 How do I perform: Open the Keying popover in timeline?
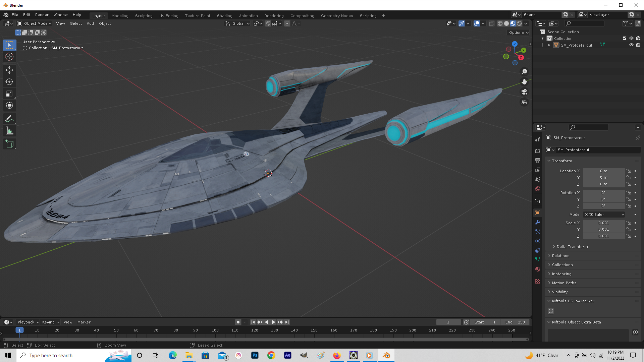[51, 322]
